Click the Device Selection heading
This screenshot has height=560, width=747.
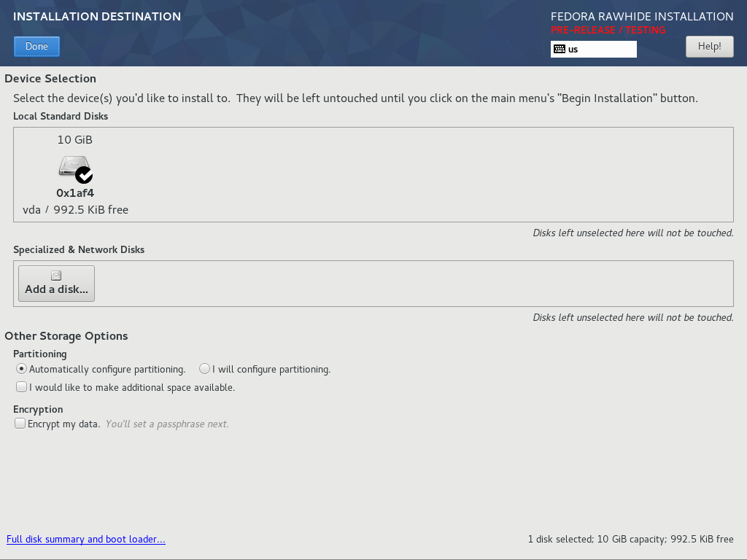point(50,79)
